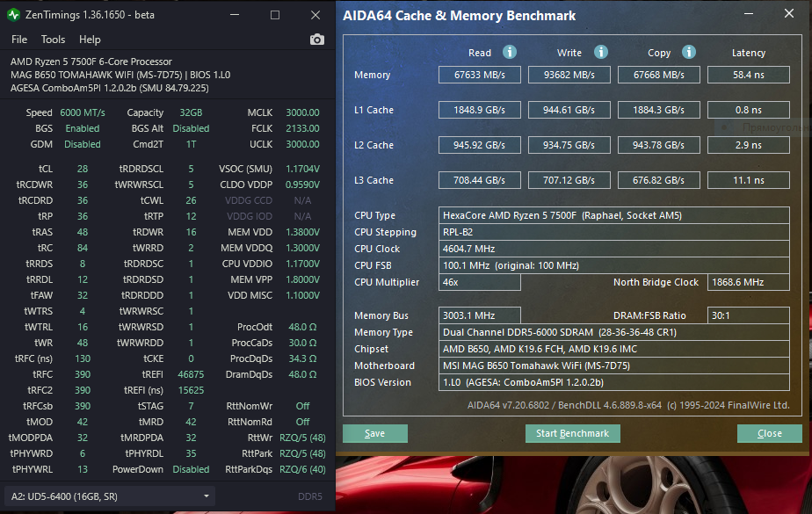Click the Motherboard field MSI MAG B650
The height and width of the screenshot is (514, 812).
coord(613,366)
